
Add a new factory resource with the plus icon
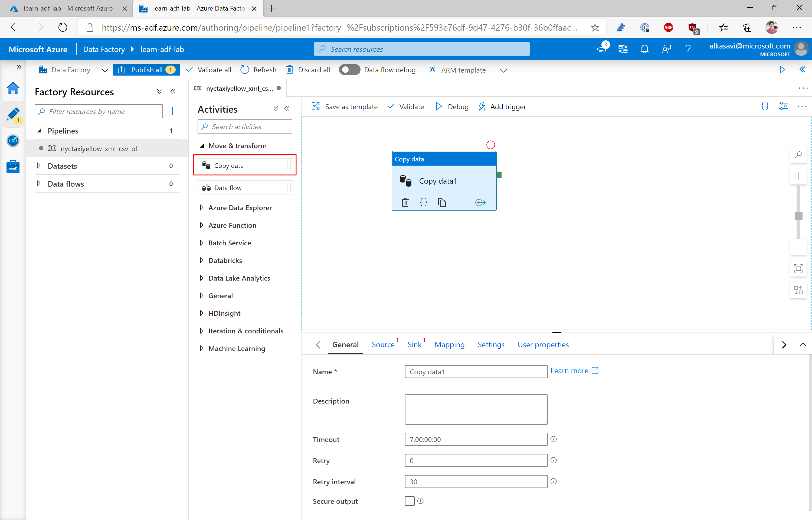pyautogui.click(x=172, y=111)
